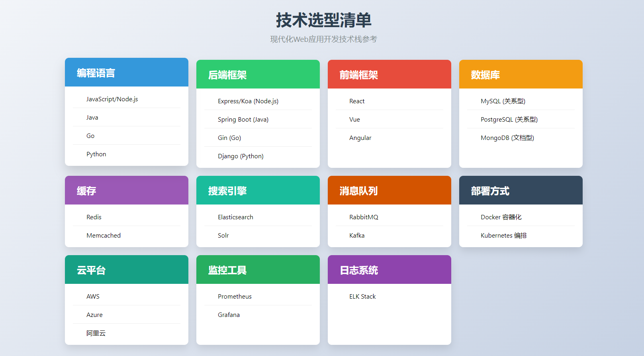Select the MySQL (关系型) item
The height and width of the screenshot is (356, 644).
[521, 101]
